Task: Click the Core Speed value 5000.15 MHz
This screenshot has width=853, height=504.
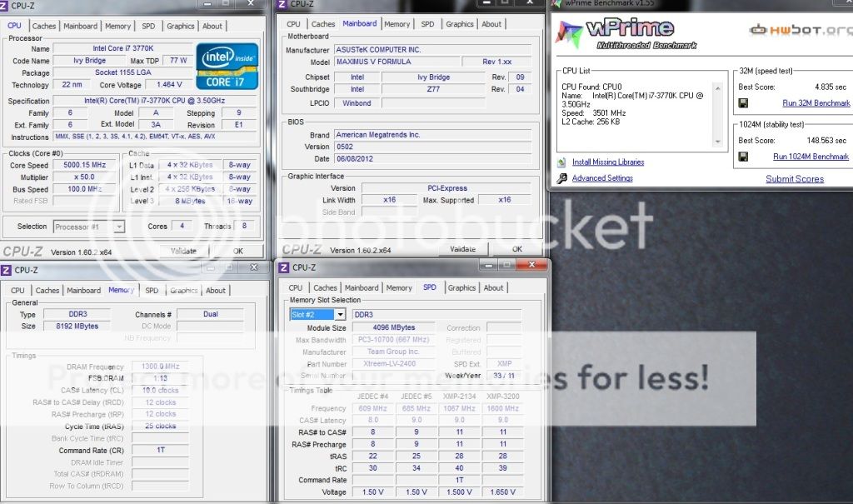Action: point(84,165)
